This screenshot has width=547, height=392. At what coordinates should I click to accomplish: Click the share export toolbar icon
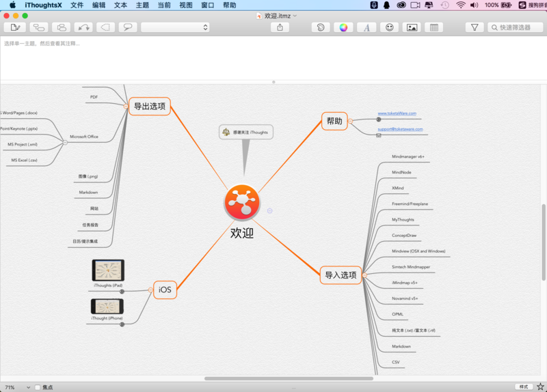click(x=280, y=27)
